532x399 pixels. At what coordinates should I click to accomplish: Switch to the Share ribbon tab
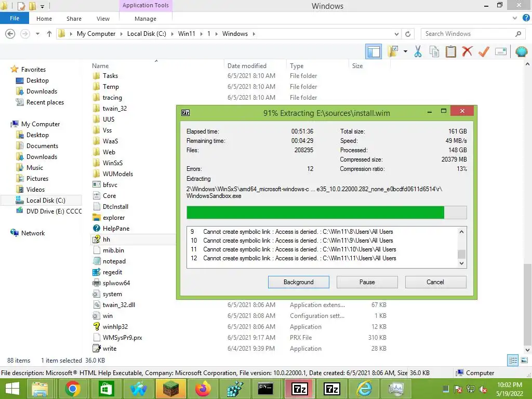point(74,19)
